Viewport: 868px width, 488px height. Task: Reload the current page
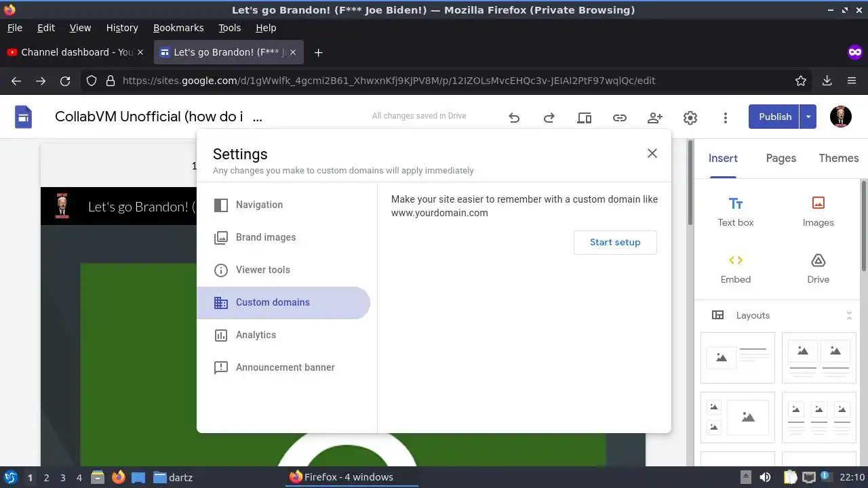(x=65, y=81)
